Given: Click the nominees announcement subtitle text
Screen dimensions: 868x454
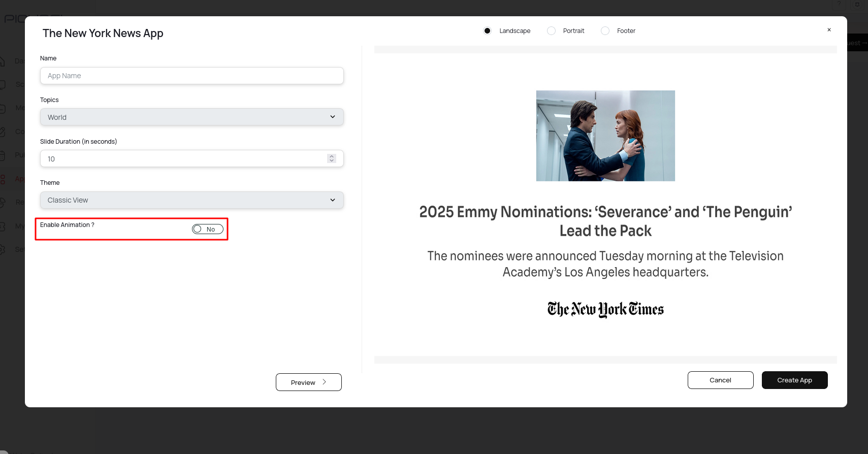Looking at the screenshot, I should tap(605, 264).
